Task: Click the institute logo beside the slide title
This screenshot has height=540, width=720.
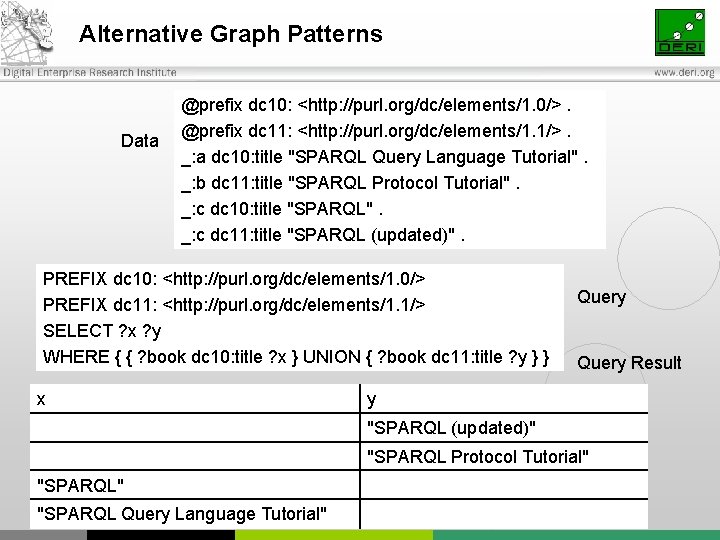Action: [27, 32]
